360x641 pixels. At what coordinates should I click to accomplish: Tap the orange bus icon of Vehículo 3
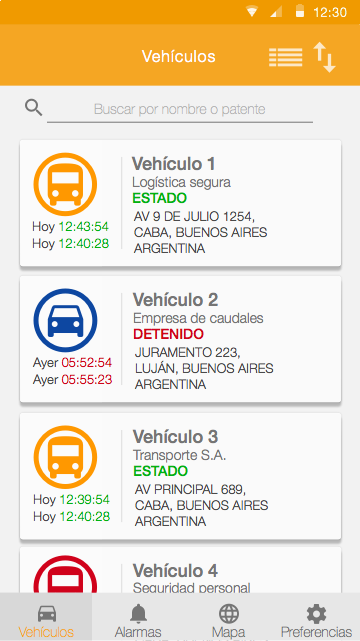coord(65,457)
